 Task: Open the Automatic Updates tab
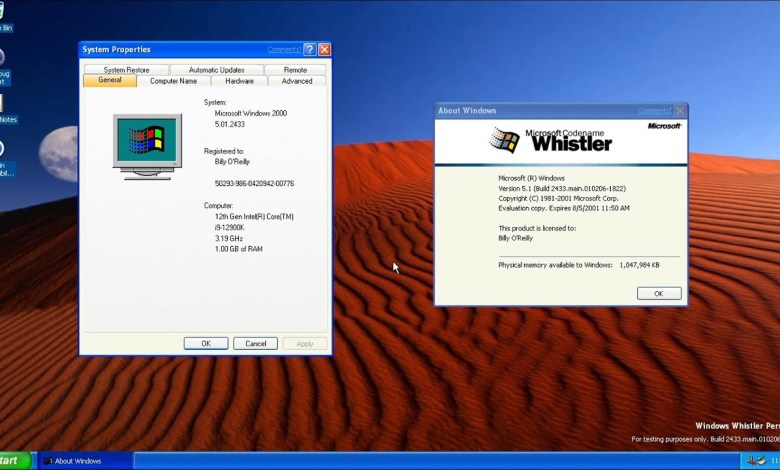click(216, 70)
